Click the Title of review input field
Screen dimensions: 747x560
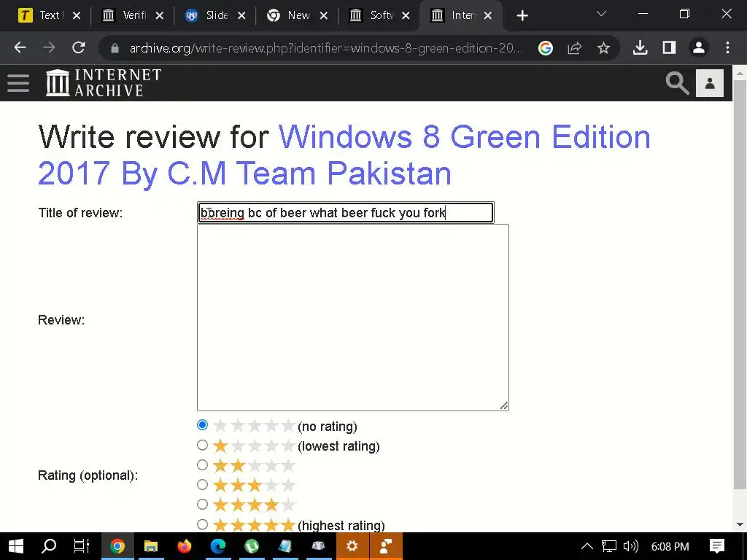345,212
